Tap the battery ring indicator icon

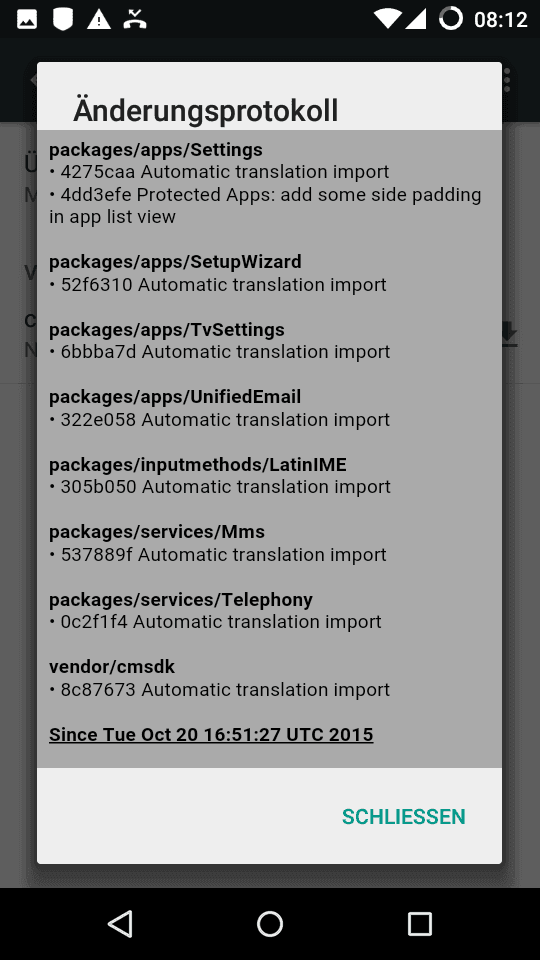pos(451,19)
